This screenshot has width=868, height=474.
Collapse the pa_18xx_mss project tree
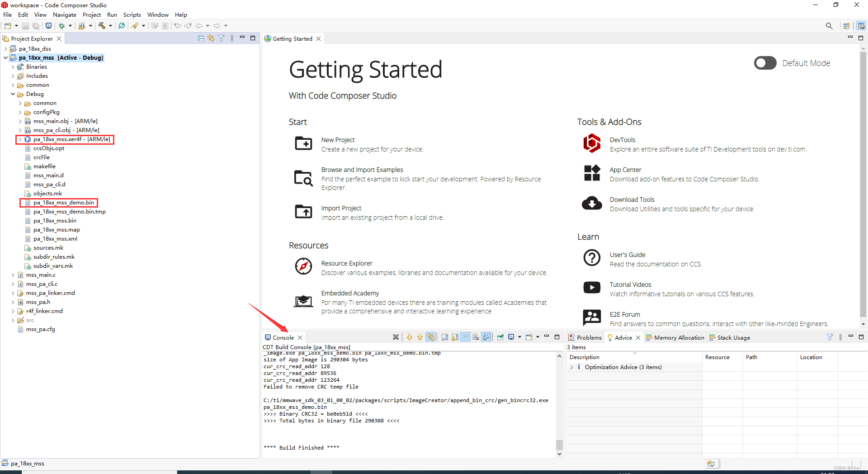pyautogui.click(x=5, y=58)
